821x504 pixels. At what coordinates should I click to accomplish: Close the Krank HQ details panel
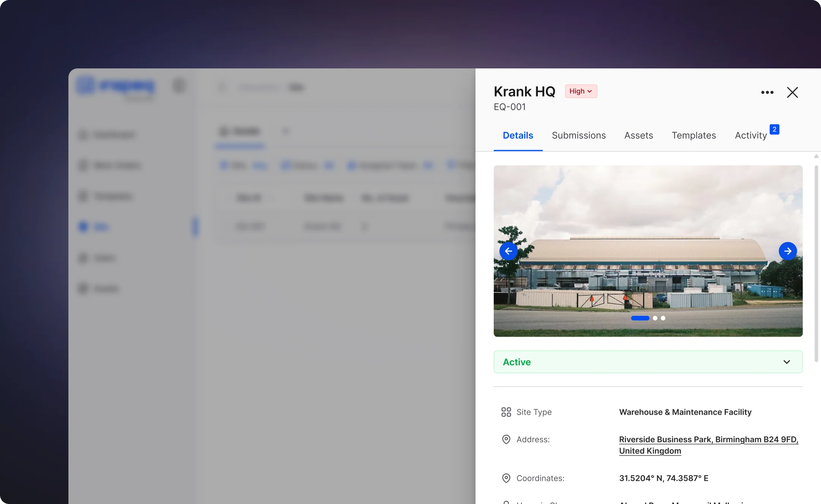coord(792,92)
